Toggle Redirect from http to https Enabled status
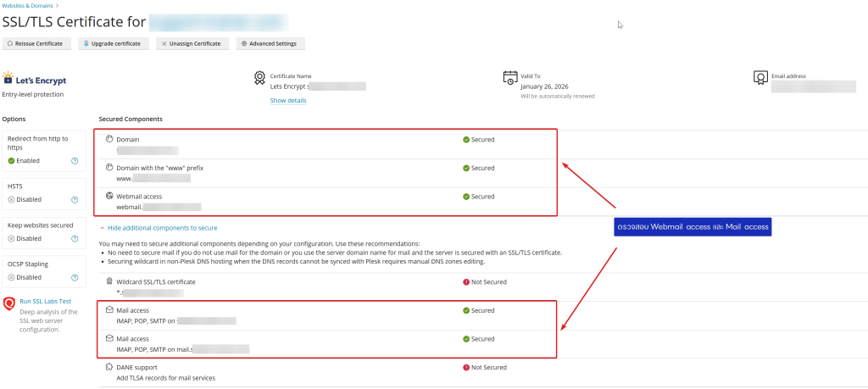Screen dimensions: 868x389 24,160
